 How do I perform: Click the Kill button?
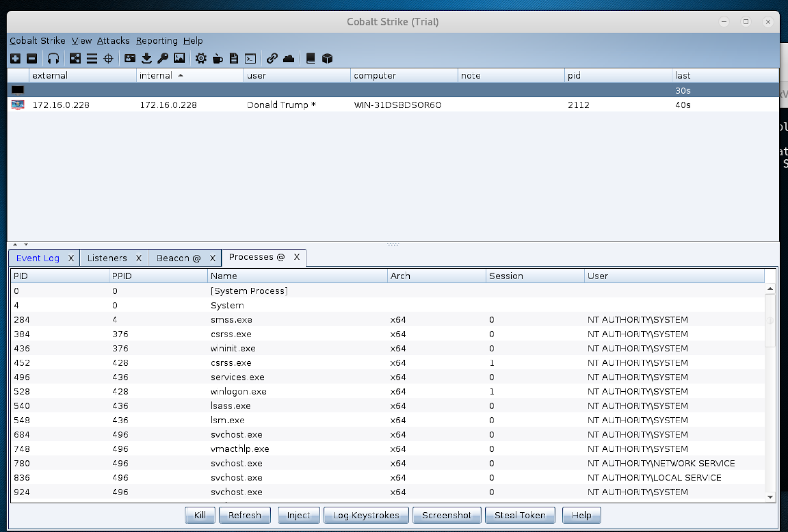tap(200, 515)
